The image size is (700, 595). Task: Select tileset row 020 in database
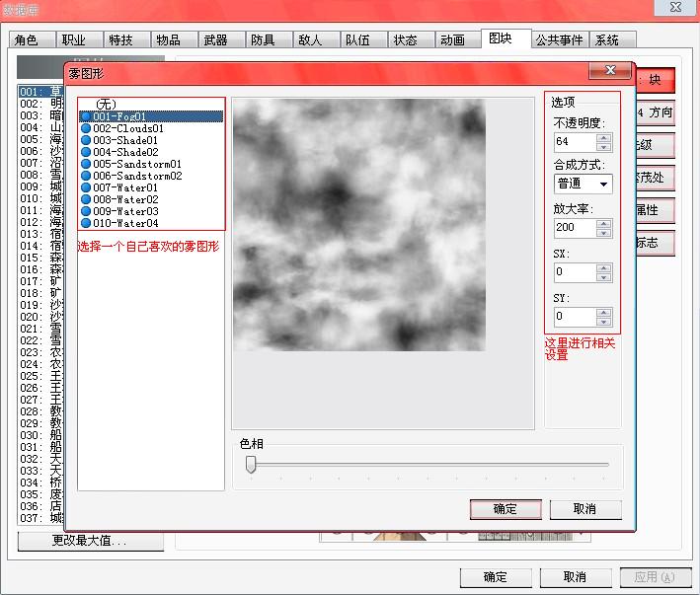tap(41, 317)
